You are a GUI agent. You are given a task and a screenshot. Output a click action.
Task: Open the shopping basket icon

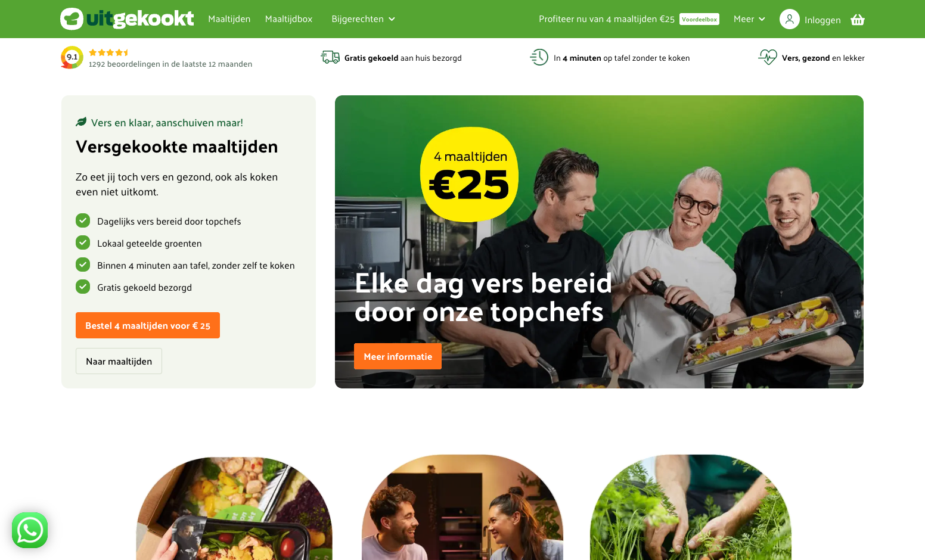pos(858,20)
